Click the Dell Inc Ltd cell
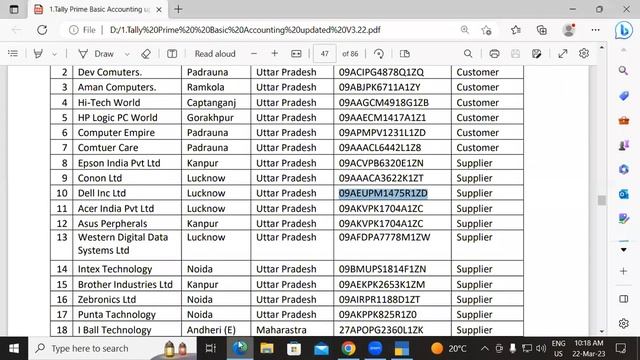The image size is (640, 360). 127,193
